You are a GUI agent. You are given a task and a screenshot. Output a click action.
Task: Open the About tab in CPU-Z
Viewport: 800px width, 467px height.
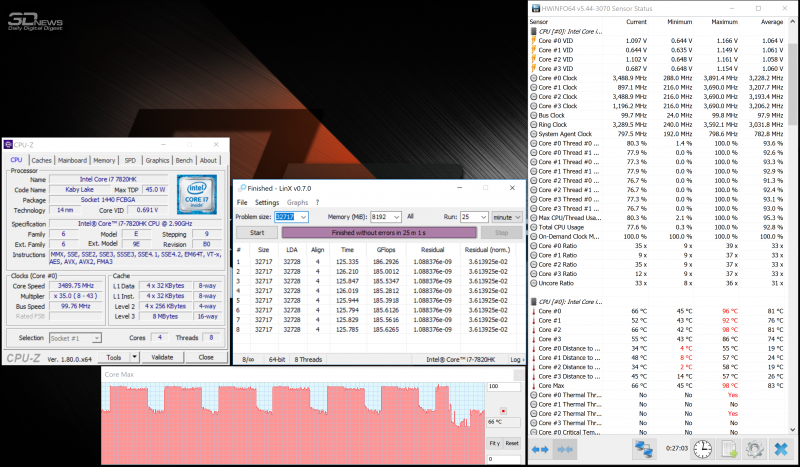pyautogui.click(x=208, y=160)
